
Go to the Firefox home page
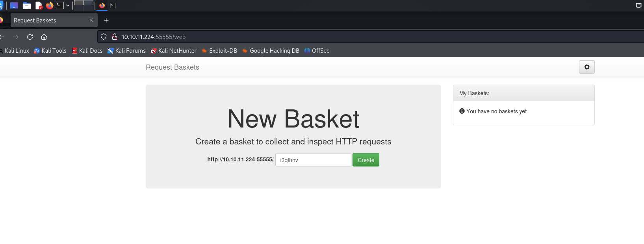(x=44, y=37)
